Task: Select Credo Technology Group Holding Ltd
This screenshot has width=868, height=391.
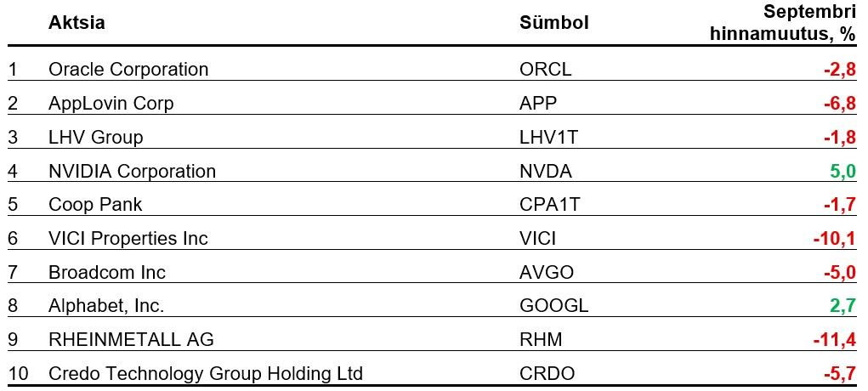Action: (206, 373)
